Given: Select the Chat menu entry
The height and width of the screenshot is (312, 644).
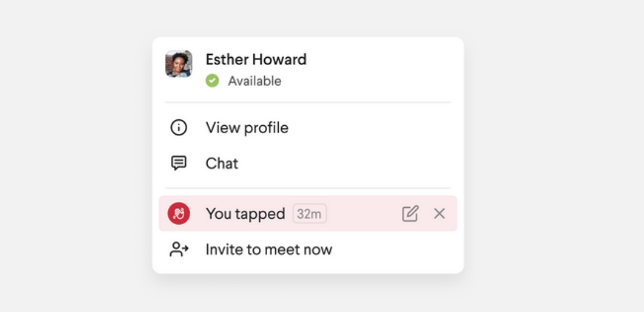Looking at the screenshot, I should tap(222, 163).
